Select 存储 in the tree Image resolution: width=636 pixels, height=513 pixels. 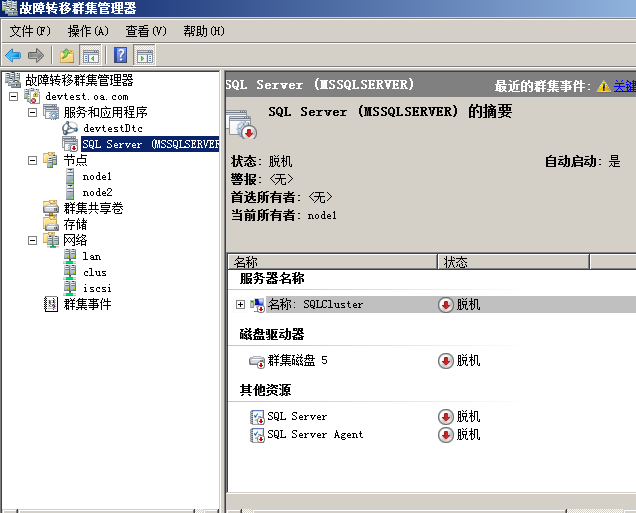coord(75,224)
